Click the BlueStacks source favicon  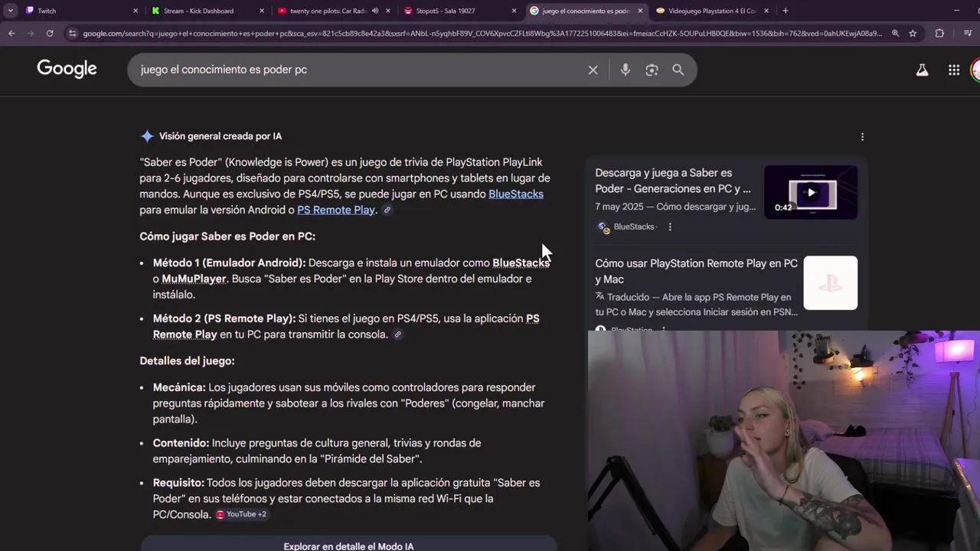click(x=603, y=227)
